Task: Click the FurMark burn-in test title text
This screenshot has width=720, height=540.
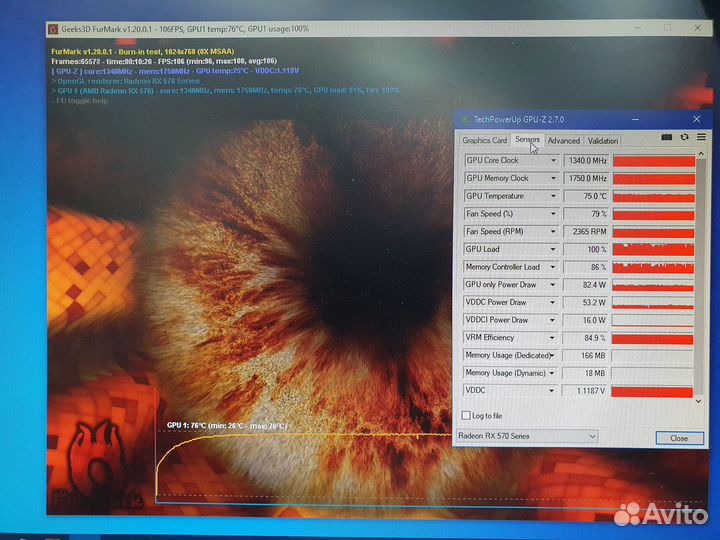Action: pos(143,51)
